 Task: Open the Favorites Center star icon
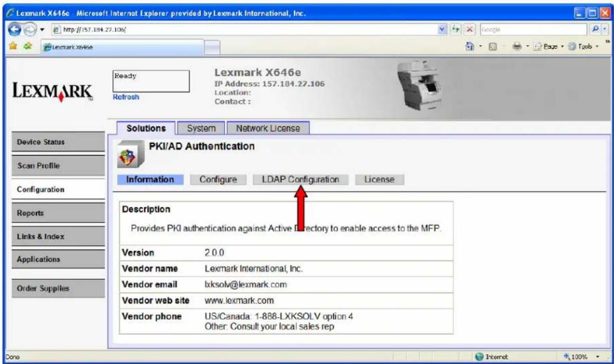(x=13, y=46)
